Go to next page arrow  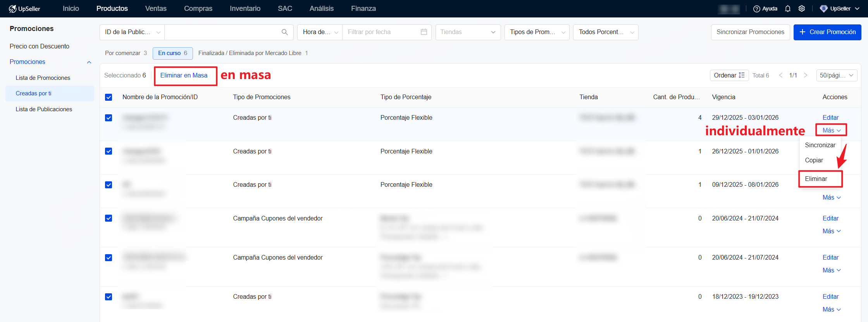806,75
